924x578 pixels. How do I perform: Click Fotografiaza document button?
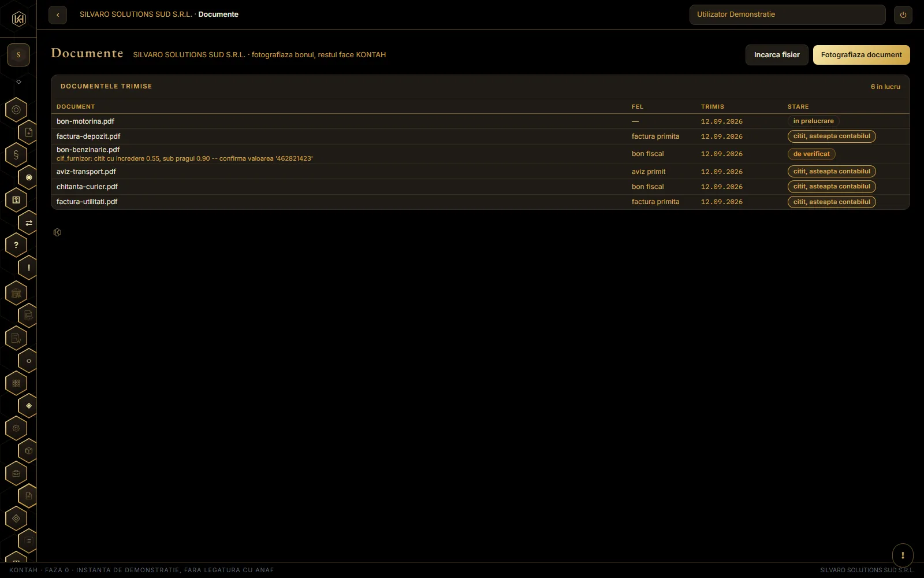point(861,55)
